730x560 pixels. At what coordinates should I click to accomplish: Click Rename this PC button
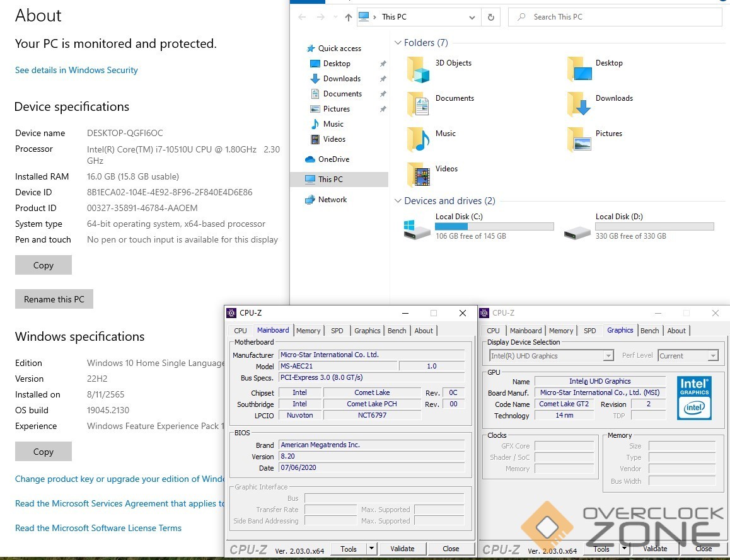tap(54, 299)
